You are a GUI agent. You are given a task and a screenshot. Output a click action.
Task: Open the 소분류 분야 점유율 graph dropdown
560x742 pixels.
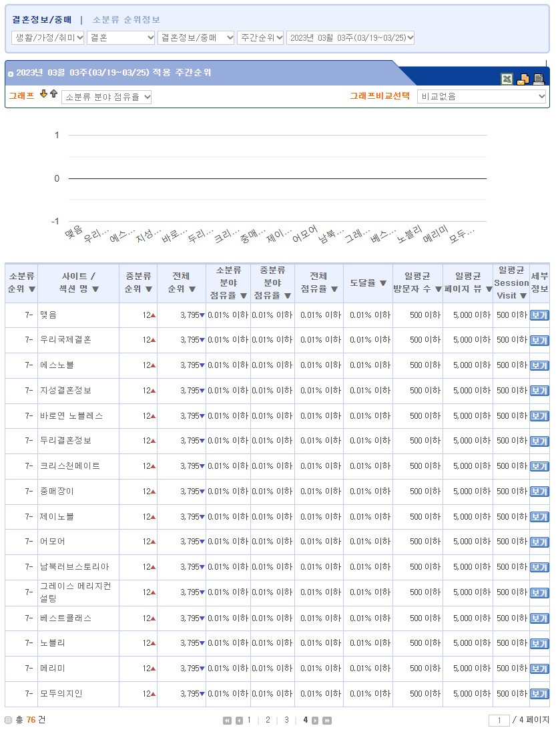107,98
